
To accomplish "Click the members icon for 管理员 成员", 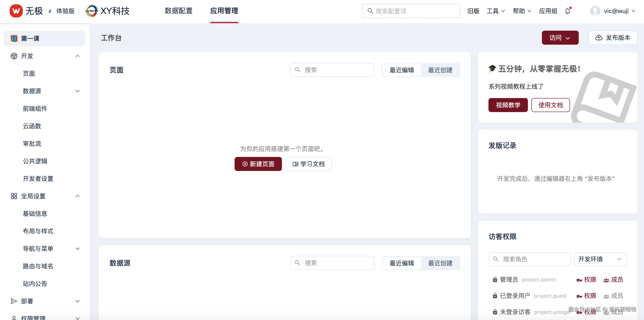I will (606, 280).
